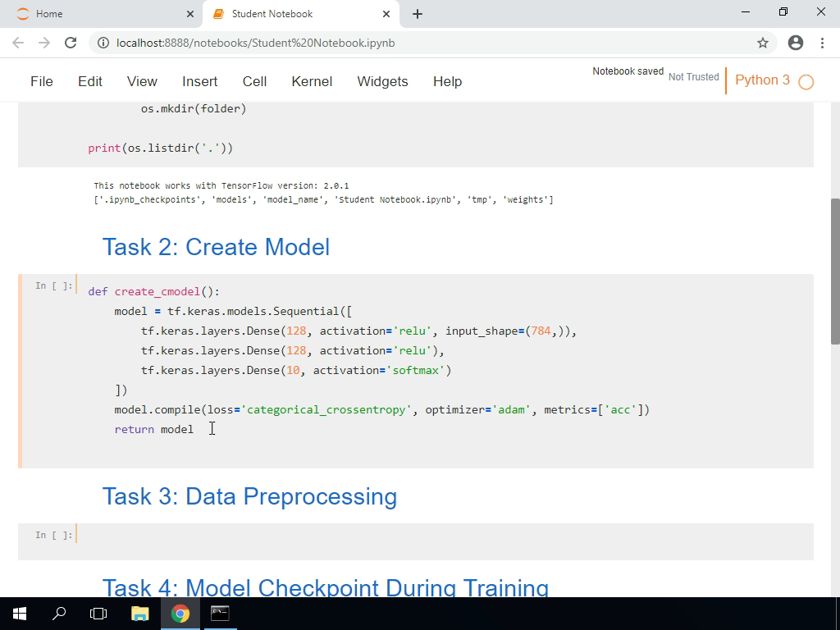Open the Help menu
Image resolution: width=840 pixels, height=630 pixels.
pyautogui.click(x=447, y=81)
